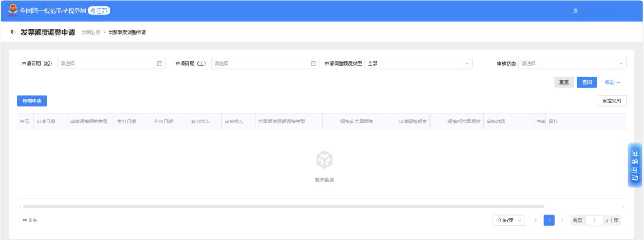
Task: Click the 查询 button
Action: (x=587, y=82)
